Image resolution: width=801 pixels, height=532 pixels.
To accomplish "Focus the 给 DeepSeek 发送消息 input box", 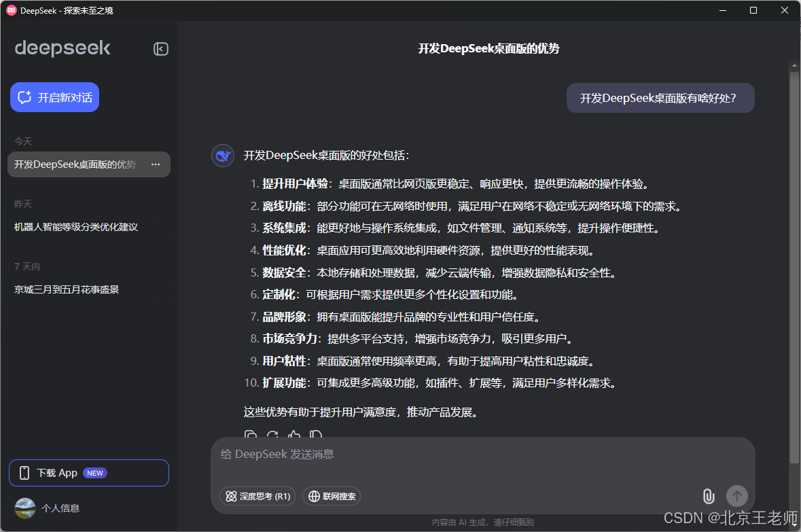I will point(483,455).
